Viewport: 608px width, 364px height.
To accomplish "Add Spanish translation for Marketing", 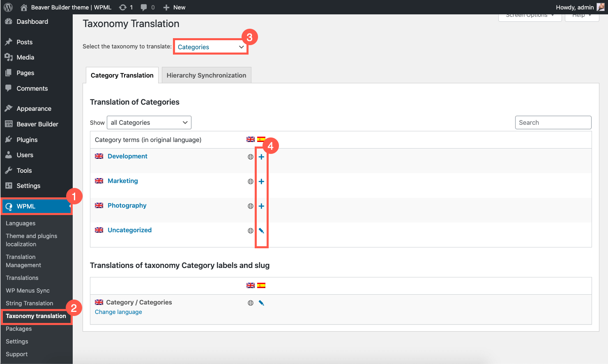I will (x=261, y=181).
